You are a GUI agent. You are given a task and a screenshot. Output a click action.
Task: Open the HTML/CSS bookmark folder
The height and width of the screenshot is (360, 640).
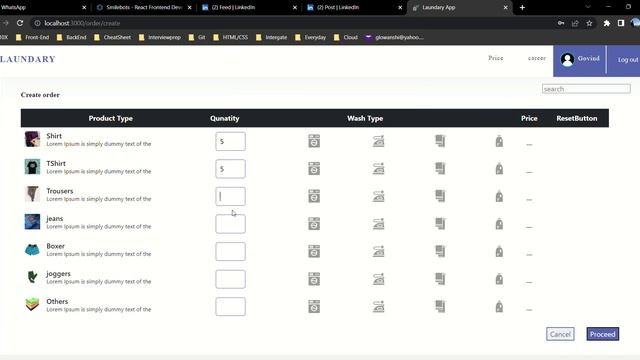tap(231, 37)
